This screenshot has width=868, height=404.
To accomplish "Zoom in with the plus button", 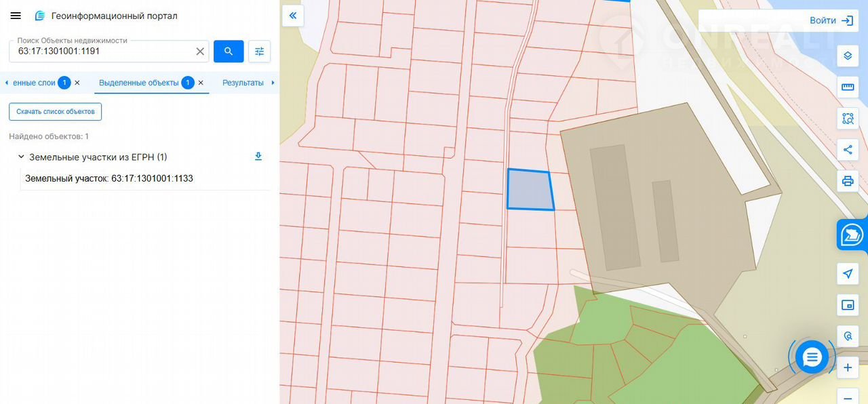I will pyautogui.click(x=847, y=368).
